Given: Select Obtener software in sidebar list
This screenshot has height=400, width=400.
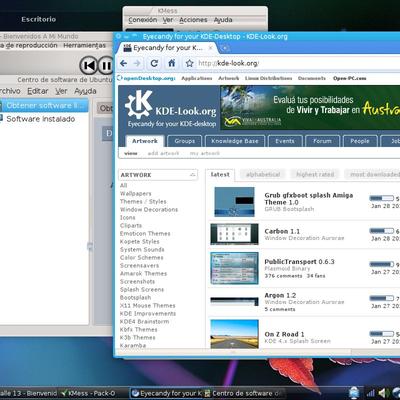Looking at the screenshot, I should click(44, 105).
